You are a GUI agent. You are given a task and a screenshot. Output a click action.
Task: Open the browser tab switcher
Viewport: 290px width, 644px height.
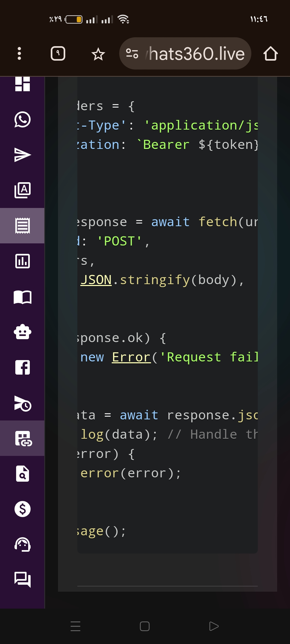[x=58, y=53]
